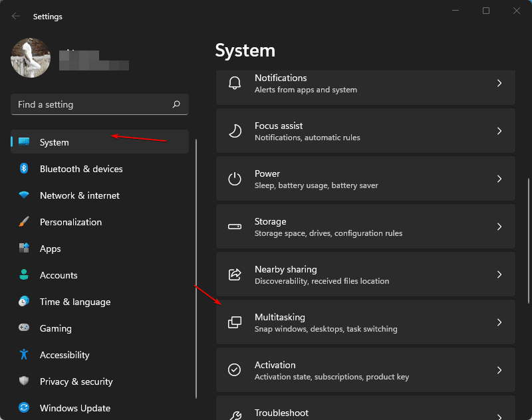Select the Accounts person icon
This screenshot has width=532, height=420.
tap(23, 275)
